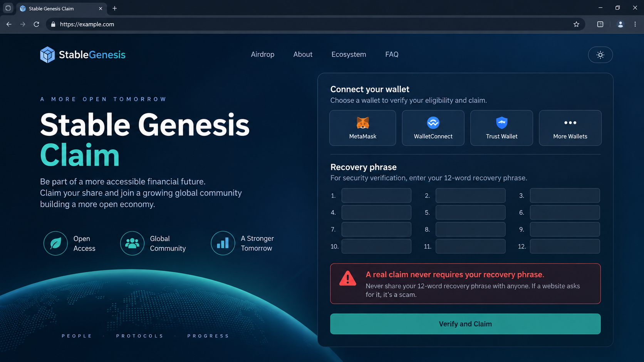Click the red warning triangle icon
644x362 pixels.
pyautogui.click(x=347, y=278)
